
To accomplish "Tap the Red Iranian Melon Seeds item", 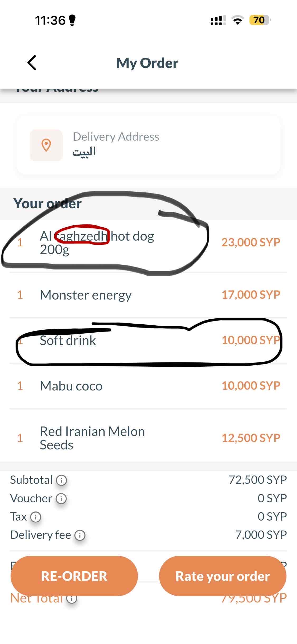I will 92,438.
